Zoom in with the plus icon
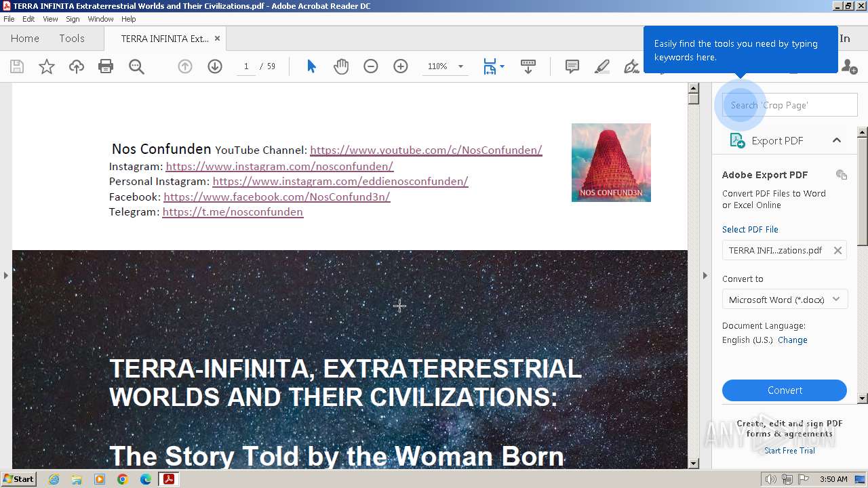Screen dimensions: 868x488 401,66
